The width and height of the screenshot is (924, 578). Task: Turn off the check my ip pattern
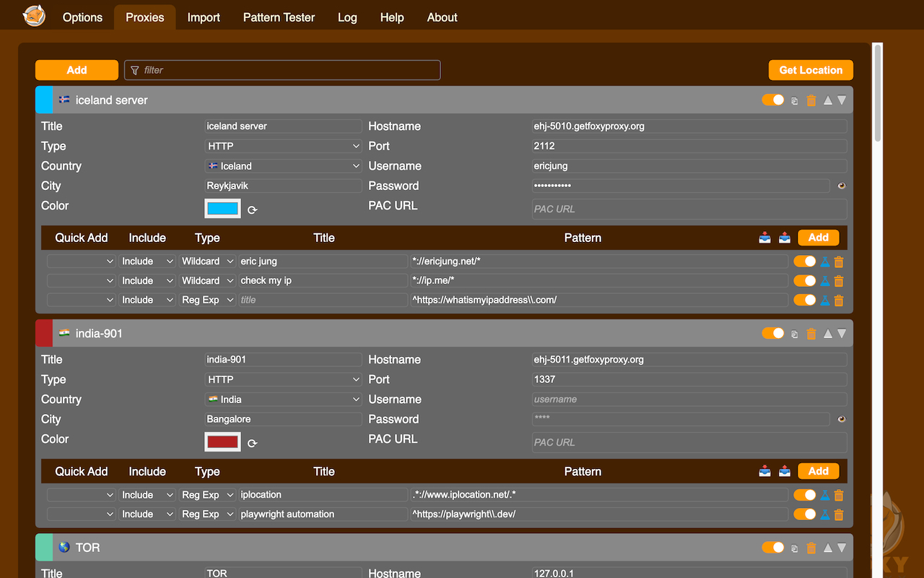pos(804,280)
